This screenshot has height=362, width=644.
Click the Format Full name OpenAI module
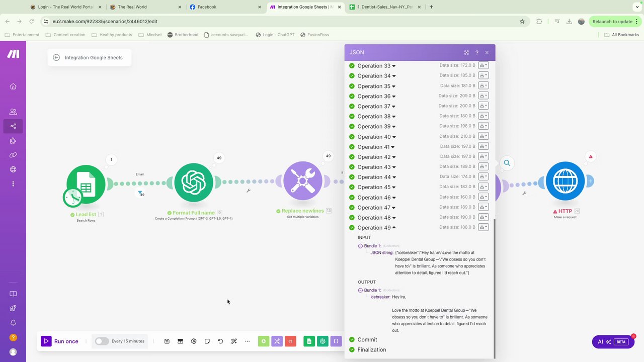click(194, 183)
